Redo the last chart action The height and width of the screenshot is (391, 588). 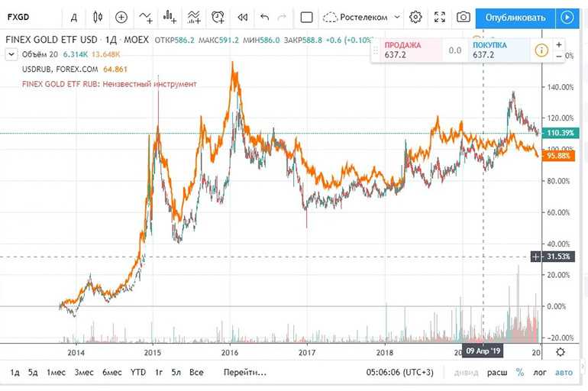(x=282, y=18)
